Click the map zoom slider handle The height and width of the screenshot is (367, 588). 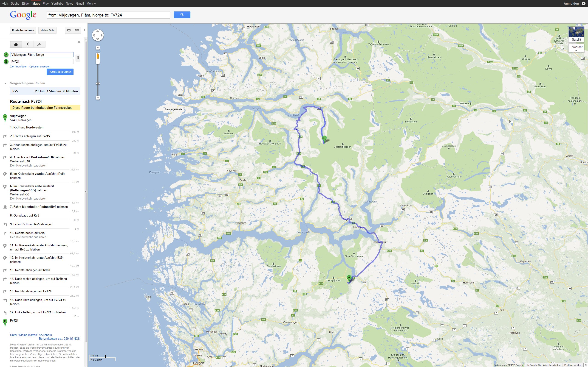tap(98, 83)
